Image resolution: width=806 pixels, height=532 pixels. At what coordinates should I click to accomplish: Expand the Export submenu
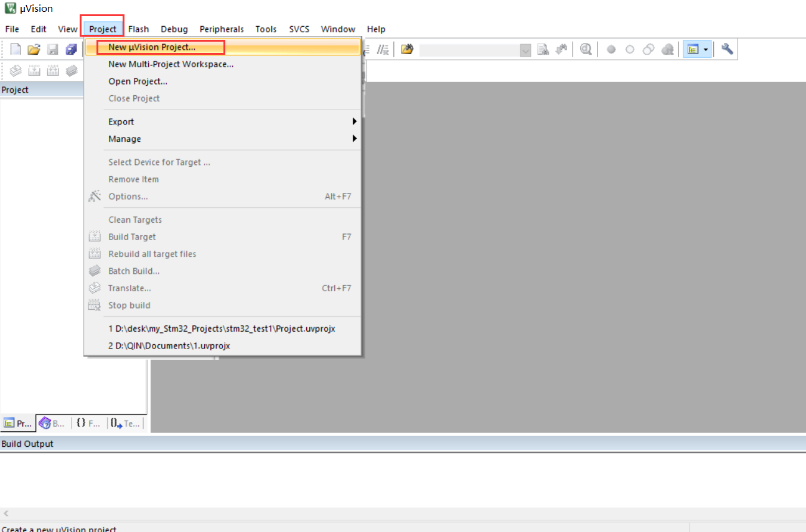click(223, 121)
